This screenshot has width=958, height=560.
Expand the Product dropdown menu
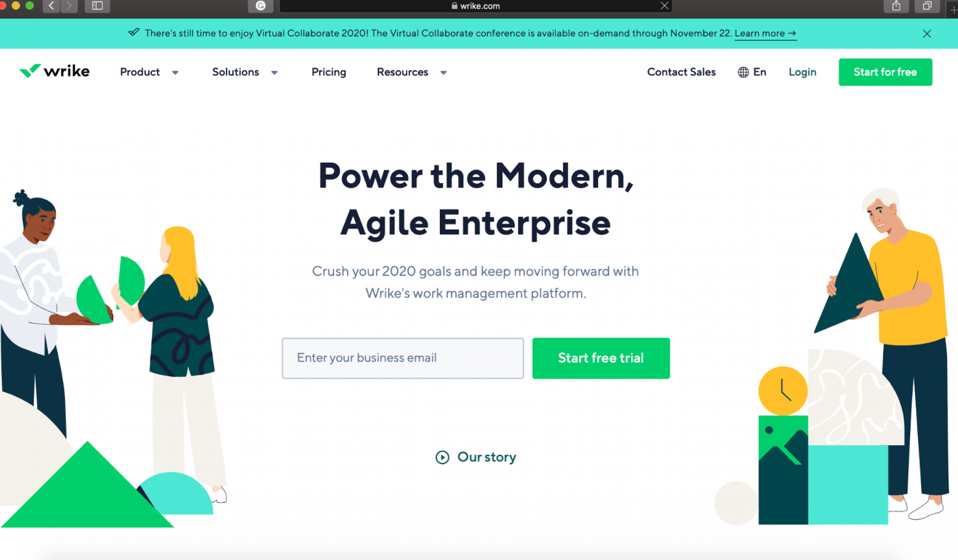(149, 72)
